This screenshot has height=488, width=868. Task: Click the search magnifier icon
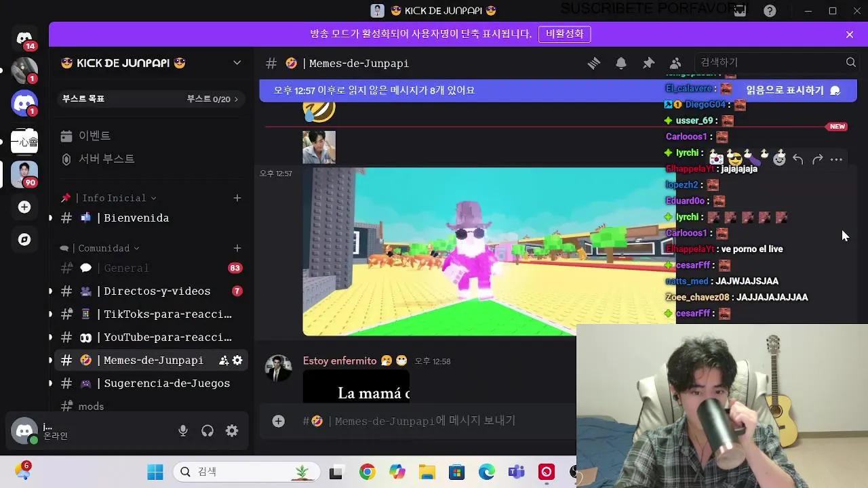851,62
